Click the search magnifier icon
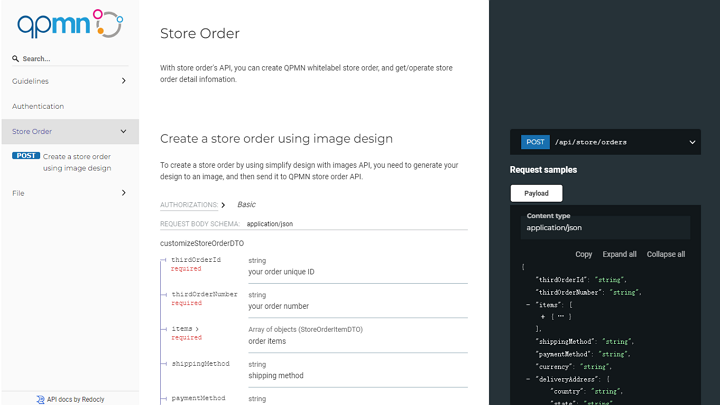Image resolution: width=720 pixels, height=405 pixels. pos(15,59)
